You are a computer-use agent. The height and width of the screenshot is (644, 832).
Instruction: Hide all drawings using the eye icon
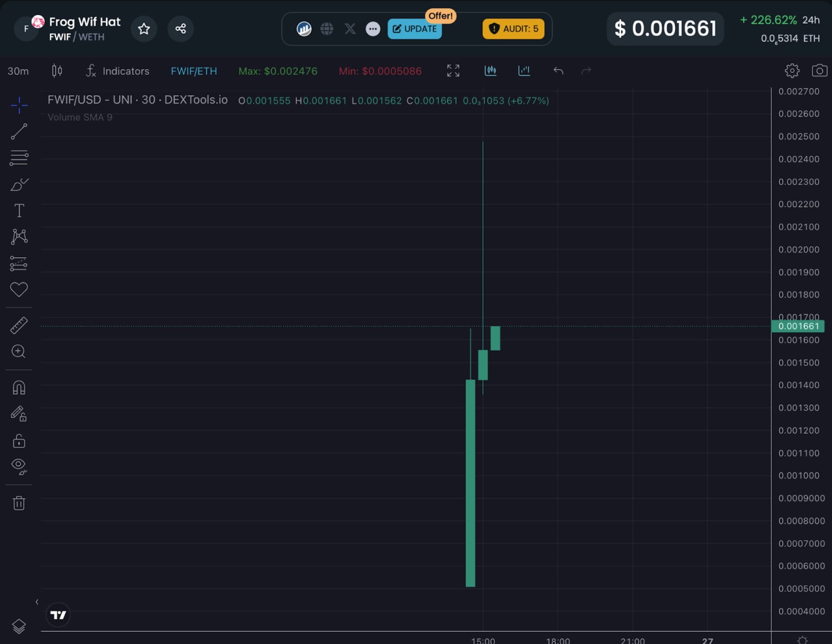click(x=18, y=467)
